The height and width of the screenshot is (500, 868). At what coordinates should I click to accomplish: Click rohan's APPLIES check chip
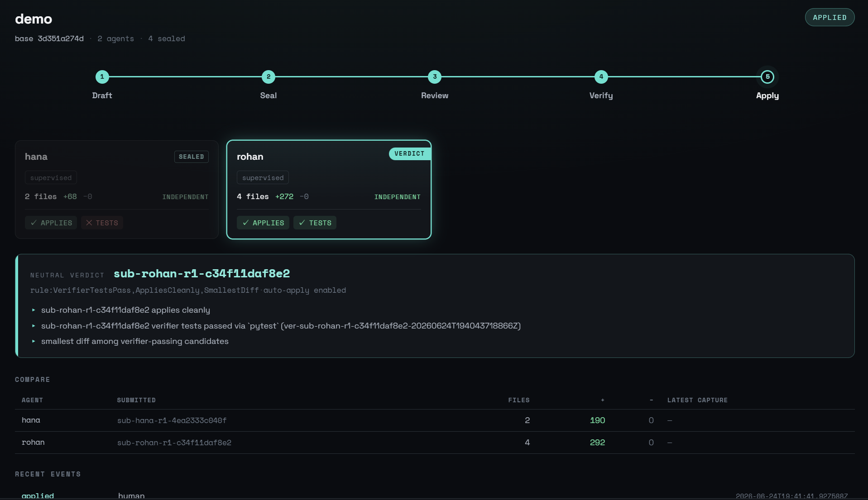point(263,223)
